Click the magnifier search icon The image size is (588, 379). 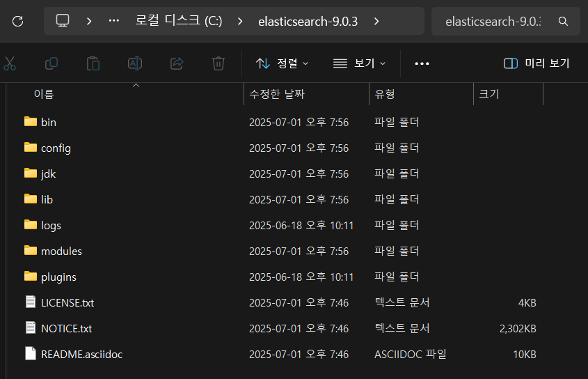[563, 22]
